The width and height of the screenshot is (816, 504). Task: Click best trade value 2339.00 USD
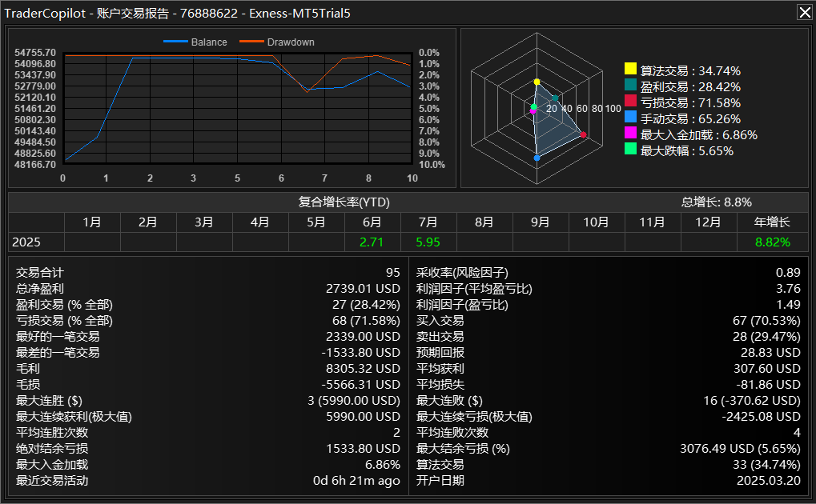coord(363,337)
